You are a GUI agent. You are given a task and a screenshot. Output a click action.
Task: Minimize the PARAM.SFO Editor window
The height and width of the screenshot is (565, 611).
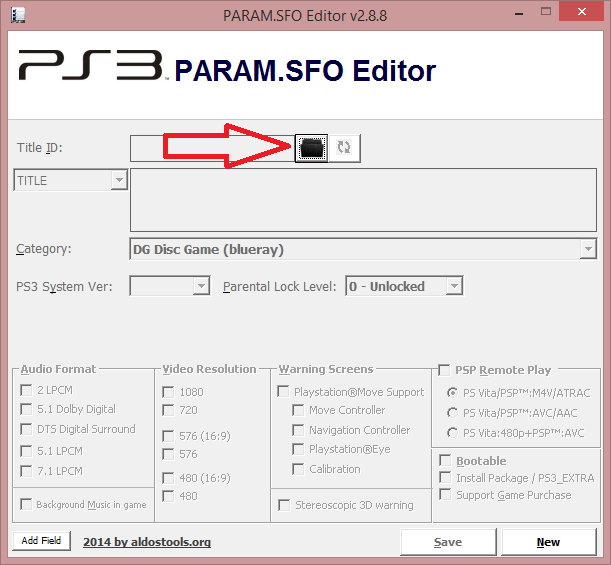[x=519, y=14]
